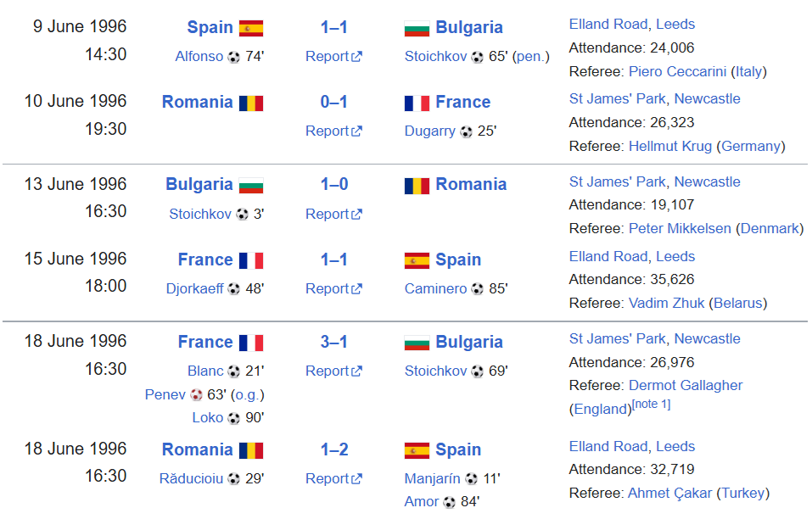Open Report link for Romania 0–1 France
The width and height of the screenshot is (812, 519).
[x=333, y=131]
